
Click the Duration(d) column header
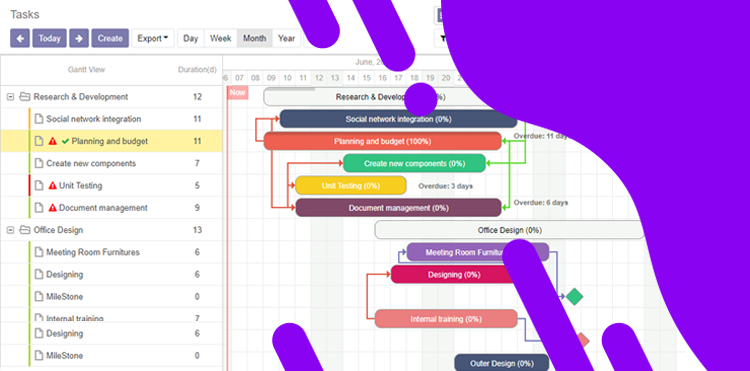(x=197, y=70)
